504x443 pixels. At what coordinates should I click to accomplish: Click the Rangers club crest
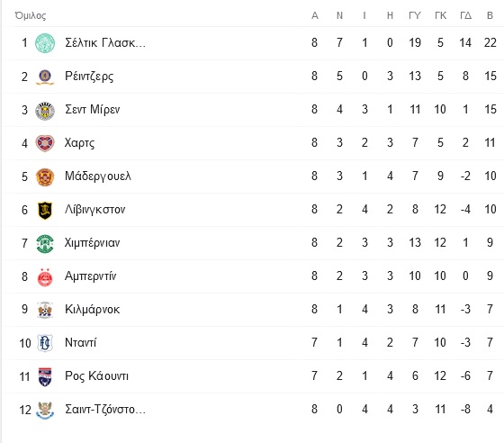45,77
